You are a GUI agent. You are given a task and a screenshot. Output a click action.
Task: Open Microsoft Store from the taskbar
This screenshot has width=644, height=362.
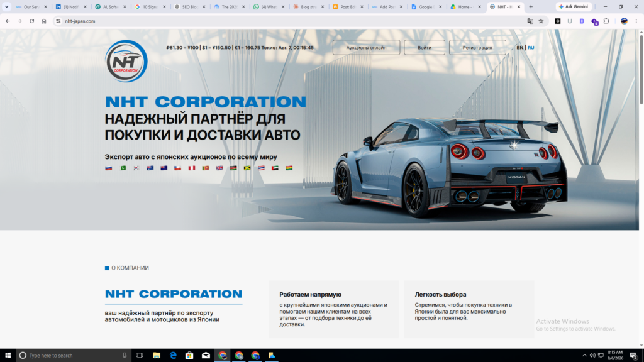click(189, 356)
